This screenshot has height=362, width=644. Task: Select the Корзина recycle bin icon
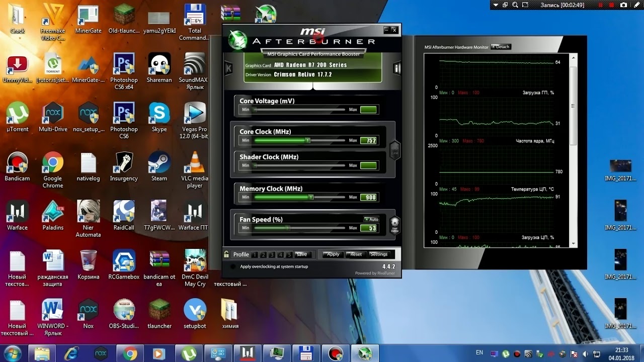(x=88, y=265)
